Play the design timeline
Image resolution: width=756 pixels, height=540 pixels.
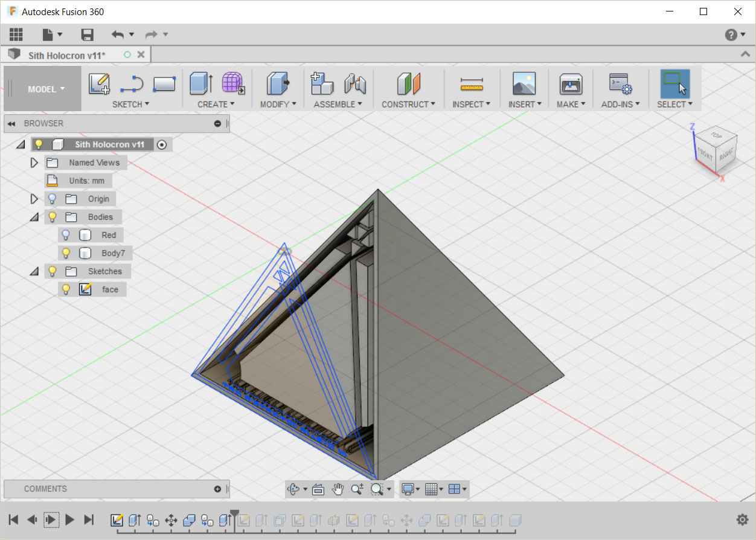click(70, 519)
